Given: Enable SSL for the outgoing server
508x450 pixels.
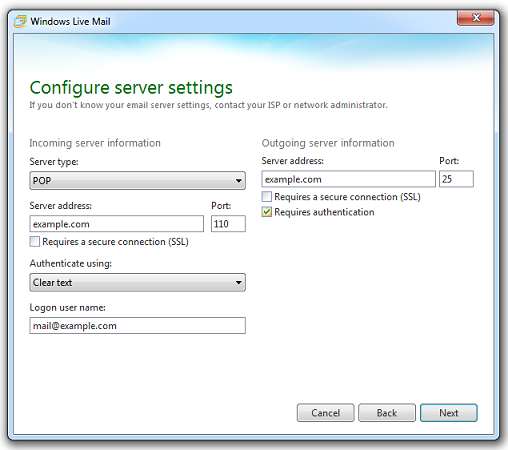Looking at the screenshot, I should tap(267, 197).
